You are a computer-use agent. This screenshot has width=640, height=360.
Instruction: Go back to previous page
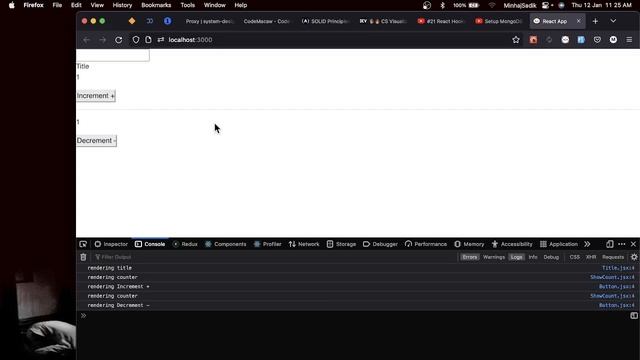pos(87,40)
